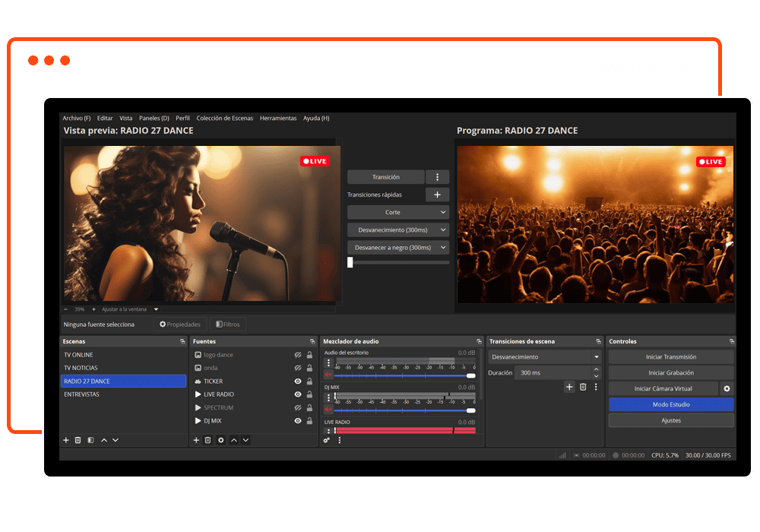Show the SPECTRUM source
This screenshot has width=760, height=532.
297,407
